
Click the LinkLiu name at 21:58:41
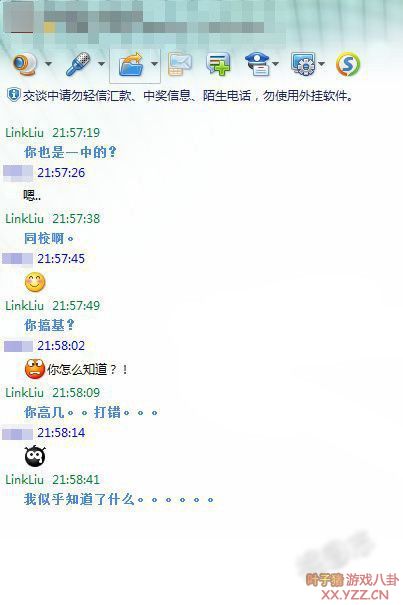click(x=24, y=480)
